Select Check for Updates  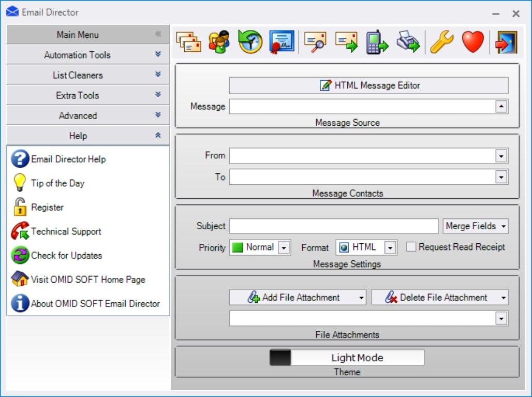(x=66, y=255)
